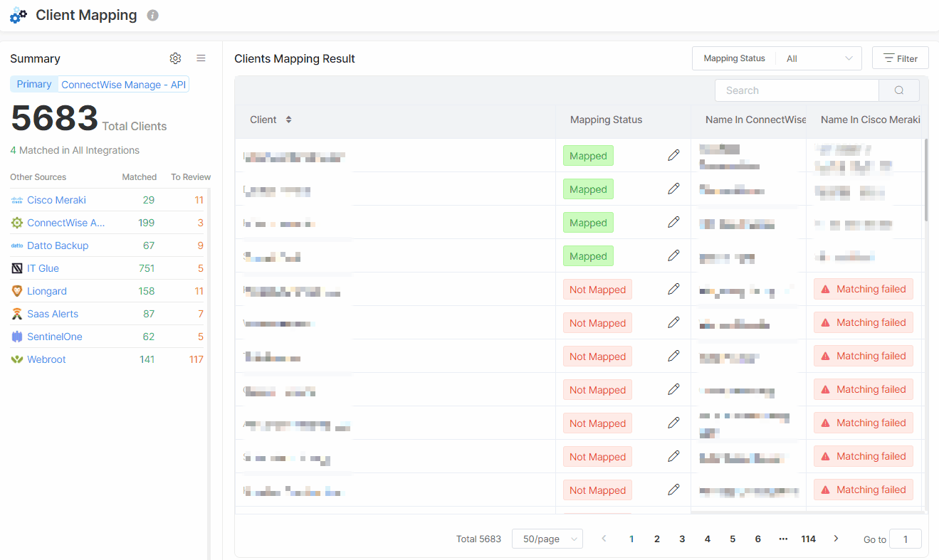This screenshot has height=560, width=939.
Task: Click the ConnectWise Manage - API primary link
Action: [122, 85]
